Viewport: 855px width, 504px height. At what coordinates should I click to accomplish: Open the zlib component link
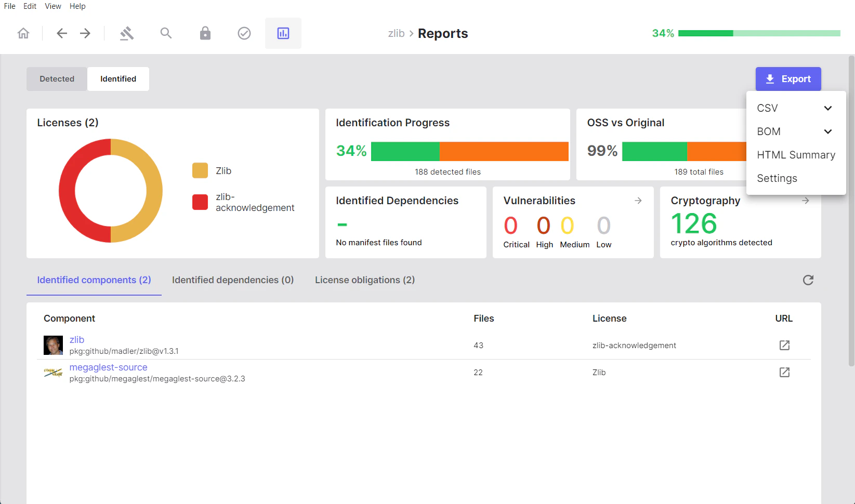click(x=77, y=340)
